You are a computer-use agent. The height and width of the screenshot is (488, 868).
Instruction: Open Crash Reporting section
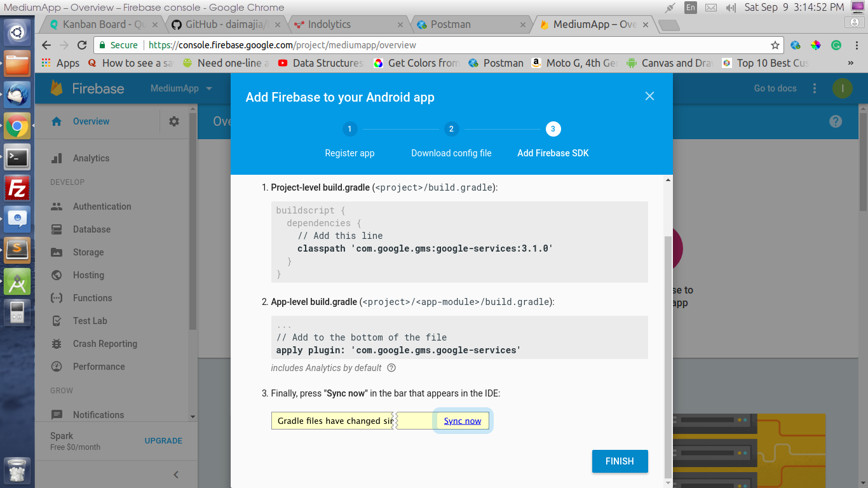click(x=105, y=344)
